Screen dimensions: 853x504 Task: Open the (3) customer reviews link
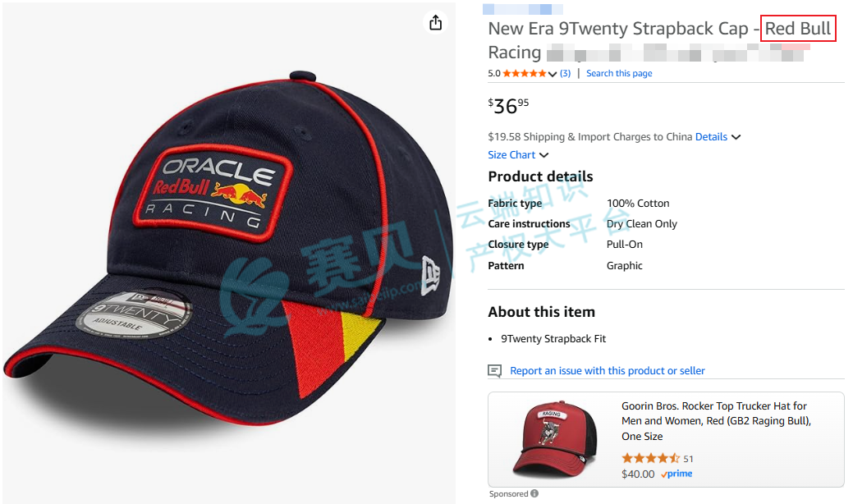565,74
